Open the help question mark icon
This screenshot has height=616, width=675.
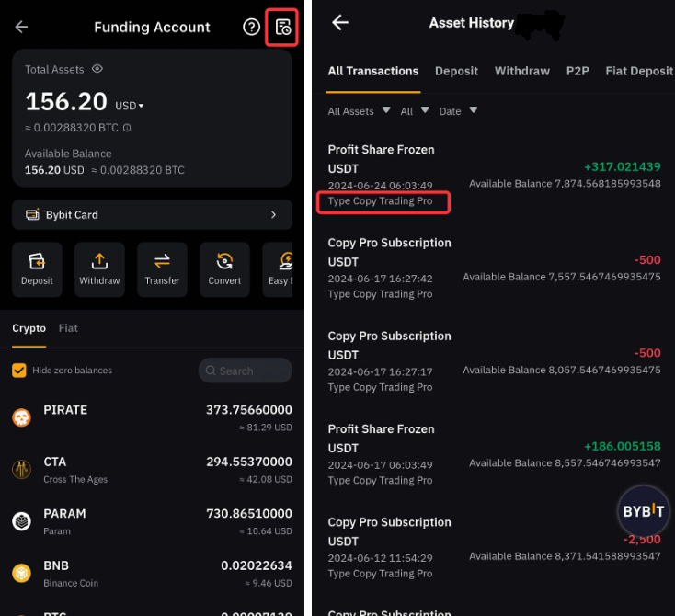point(251,27)
